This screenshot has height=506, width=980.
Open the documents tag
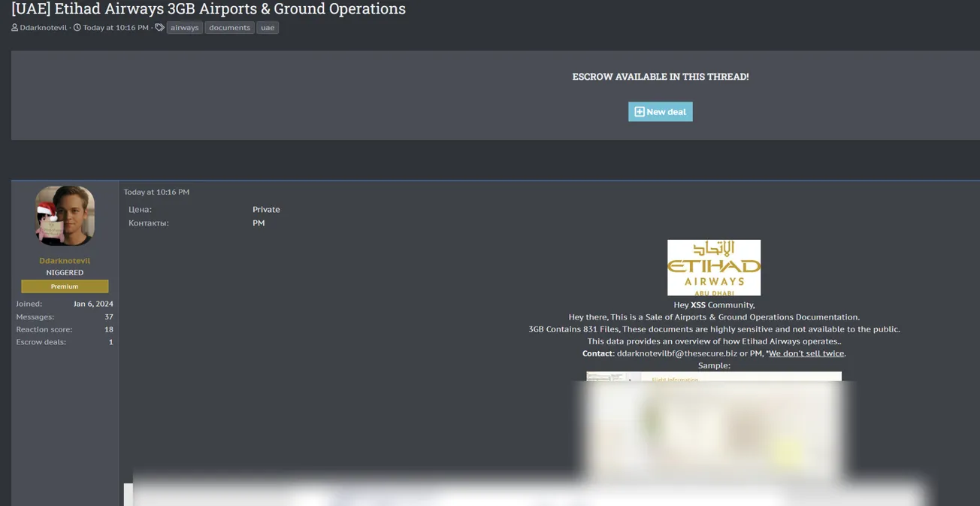point(229,28)
